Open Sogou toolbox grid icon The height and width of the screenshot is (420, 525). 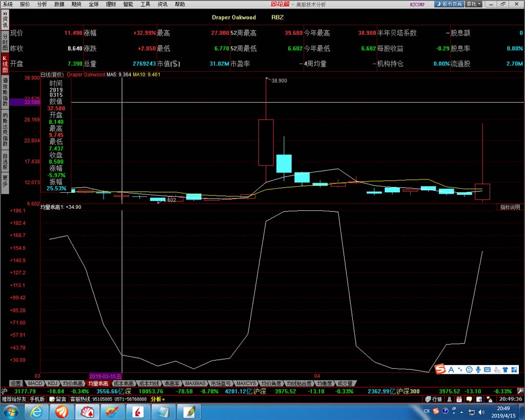pos(514,369)
